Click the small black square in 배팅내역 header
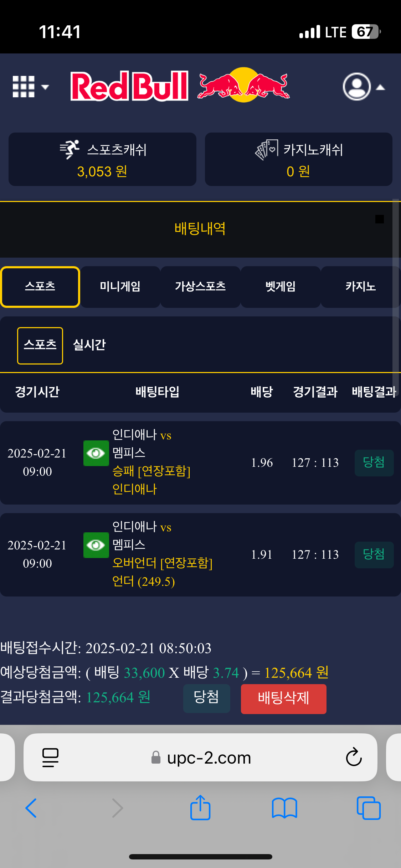The image size is (401, 868). point(380,219)
